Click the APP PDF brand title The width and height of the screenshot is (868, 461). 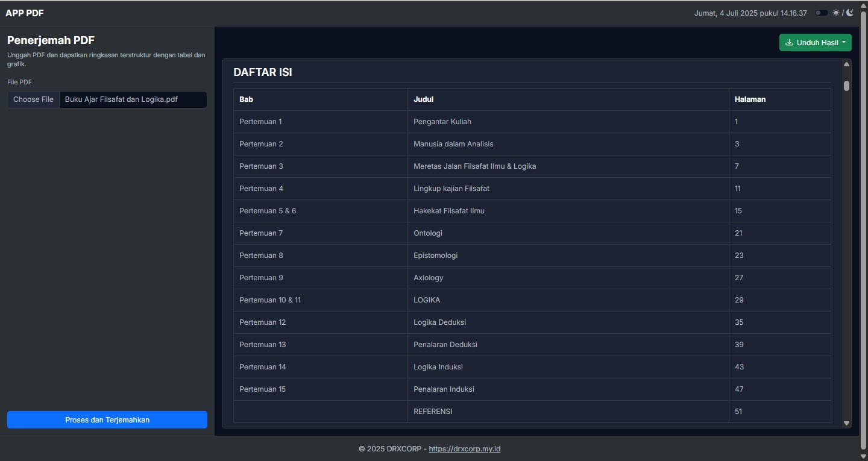point(25,13)
